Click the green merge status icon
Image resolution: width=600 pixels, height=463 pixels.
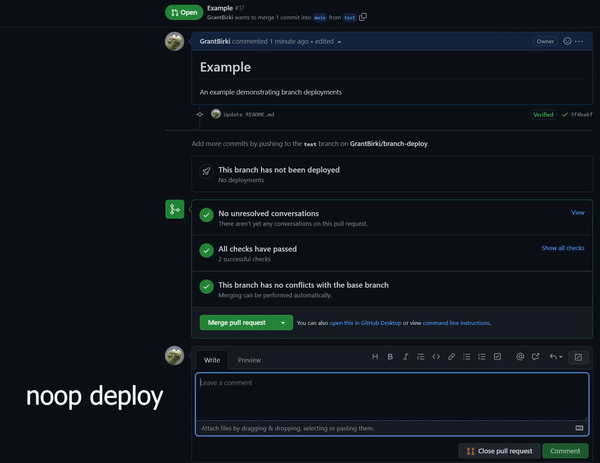175,209
